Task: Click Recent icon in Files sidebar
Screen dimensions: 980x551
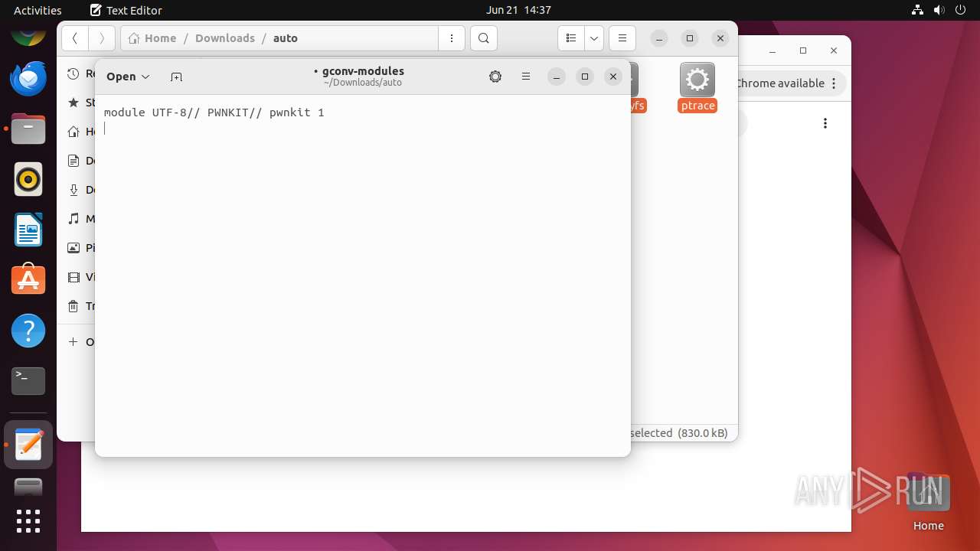Action: click(73, 73)
